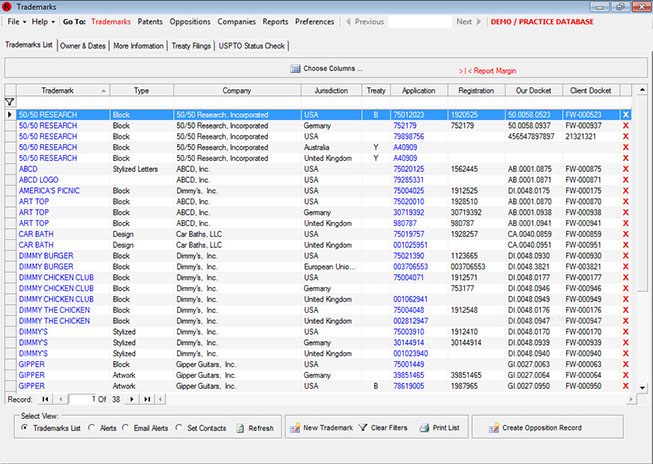The width and height of the screenshot is (653, 464).
Task: Choose the Set Contacts radio button
Action: [180, 428]
